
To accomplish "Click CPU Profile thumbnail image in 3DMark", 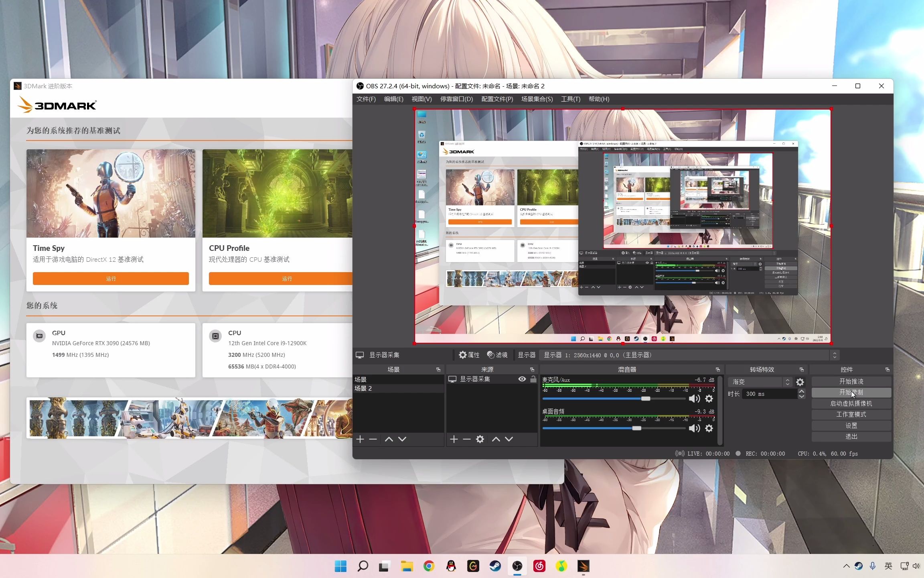I will tap(278, 193).
